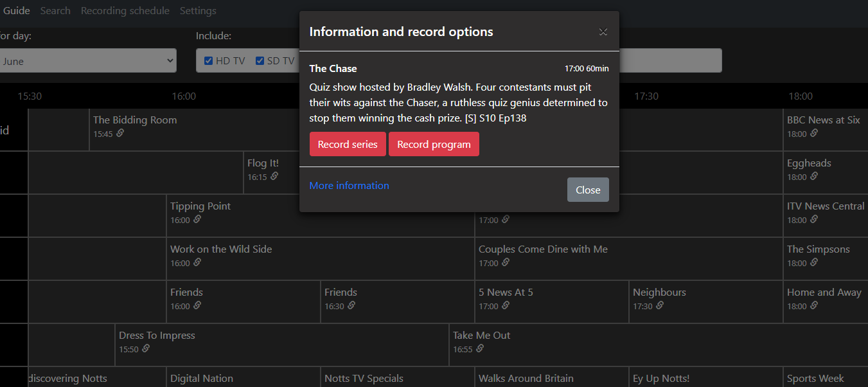Viewport: 868px width, 387px height.
Task: Click The Chase title in dialog
Action: 333,68
